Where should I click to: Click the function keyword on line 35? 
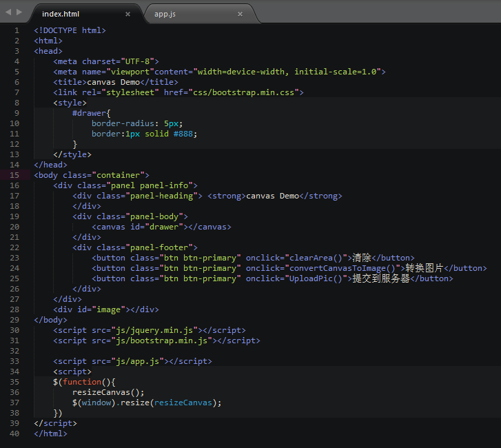coord(82,382)
